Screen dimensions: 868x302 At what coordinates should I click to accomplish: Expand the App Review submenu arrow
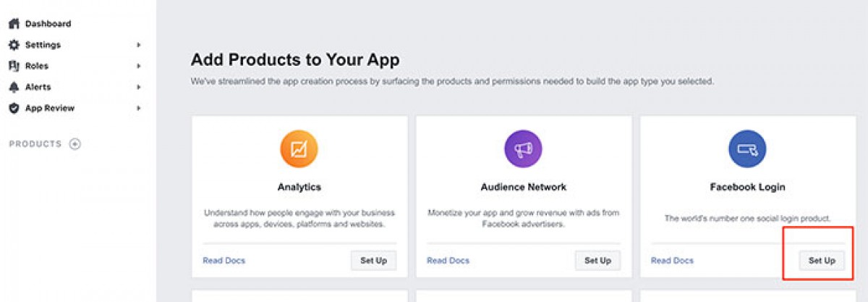[x=138, y=108]
